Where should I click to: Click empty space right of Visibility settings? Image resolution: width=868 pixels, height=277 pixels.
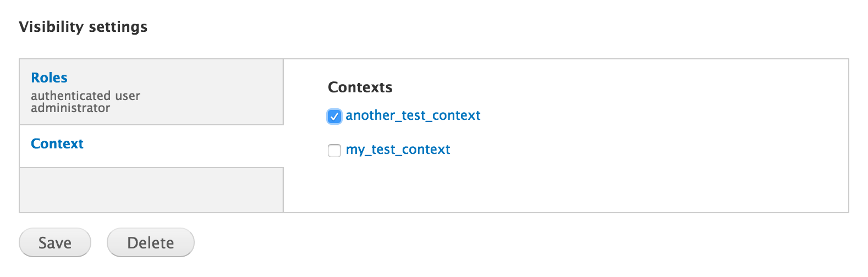[x=440, y=27]
